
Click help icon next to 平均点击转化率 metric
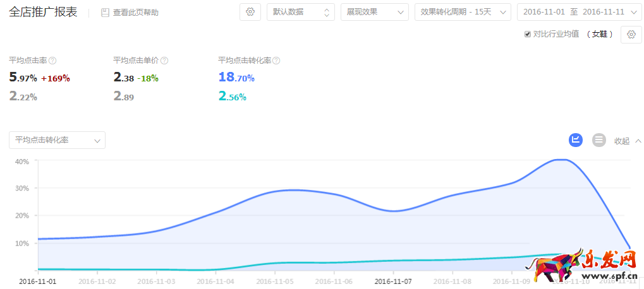click(x=276, y=61)
